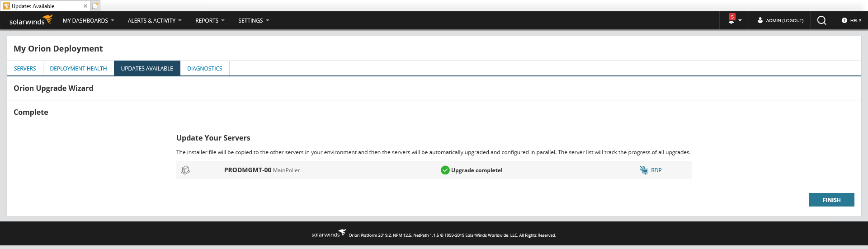Viewport: 868px width, 249px height.
Task: Click the admin user icon
Action: pos(760,20)
